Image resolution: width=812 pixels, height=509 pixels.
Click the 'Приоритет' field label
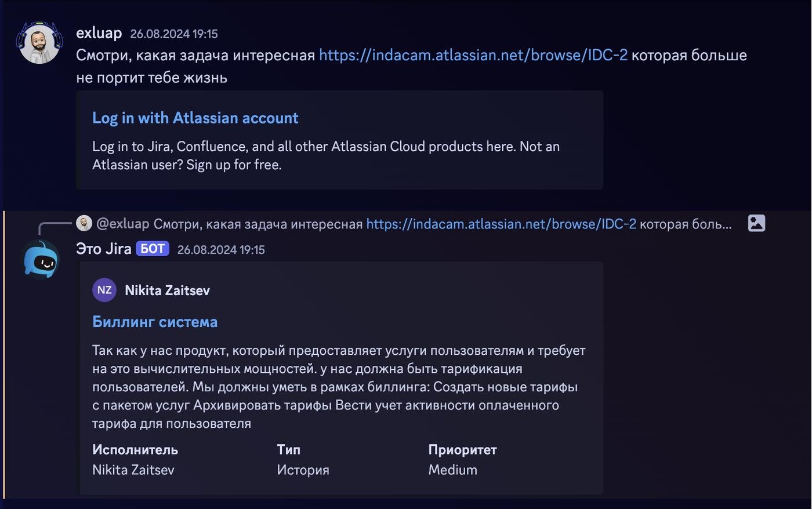point(462,450)
